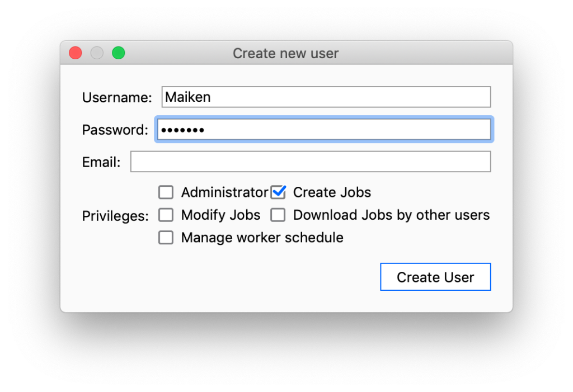Screen dimensions: 573x392
Task: Click the Username text field containing Maiken
Action: pyautogui.click(x=326, y=97)
